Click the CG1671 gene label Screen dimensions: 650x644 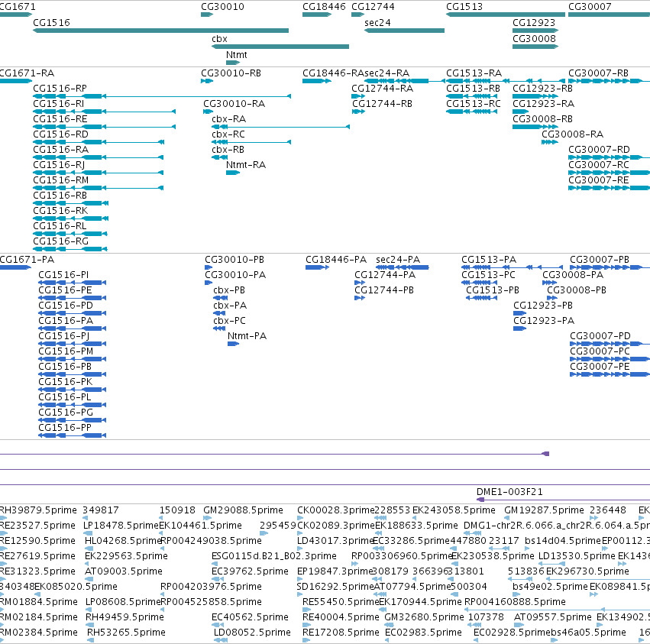pyautogui.click(x=18, y=7)
